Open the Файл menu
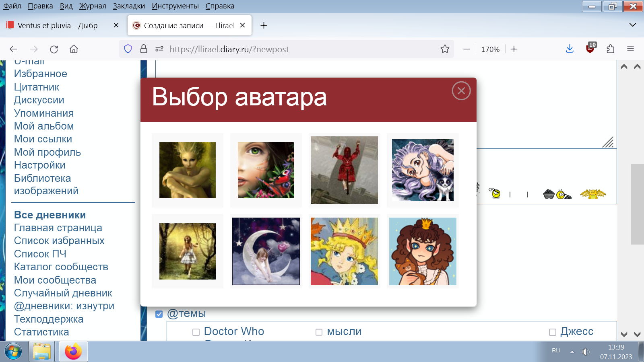 12,6
